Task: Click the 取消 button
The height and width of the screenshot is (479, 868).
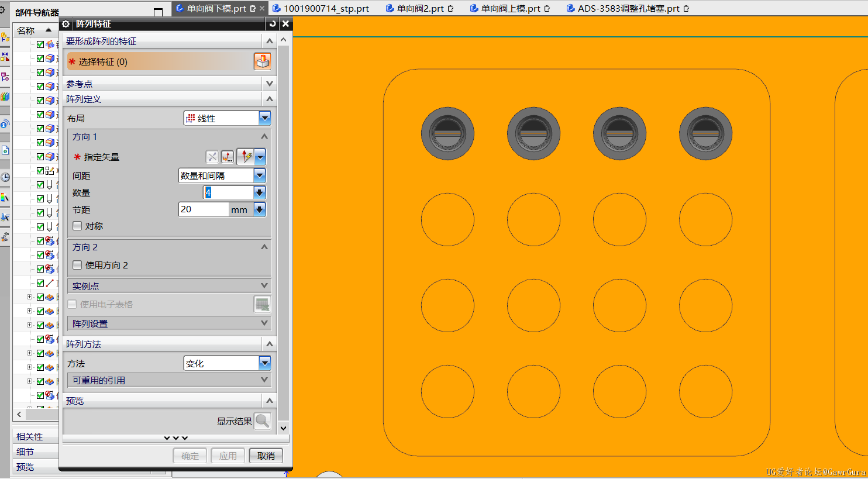Action: (x=266, y=456)
